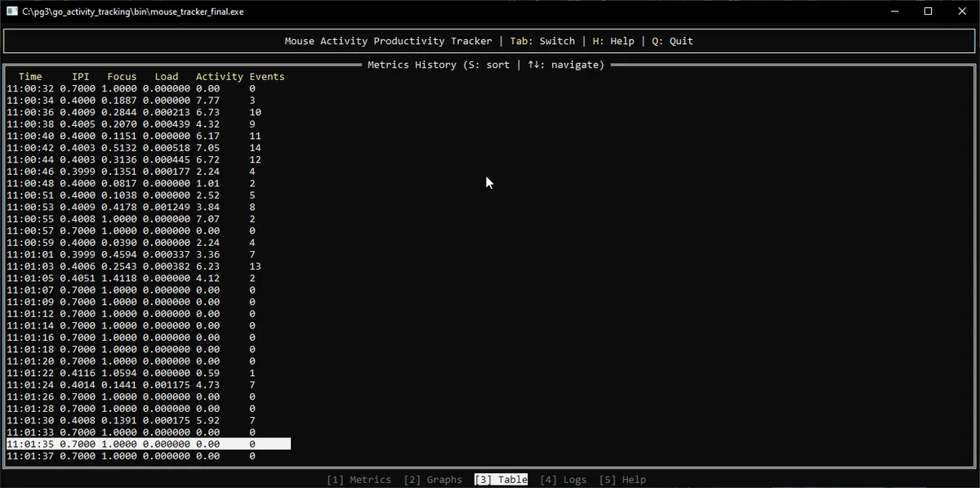Click the Load column header
Image resolution: width=980 pixels, height=488 pixels.
tap(166, 77)
